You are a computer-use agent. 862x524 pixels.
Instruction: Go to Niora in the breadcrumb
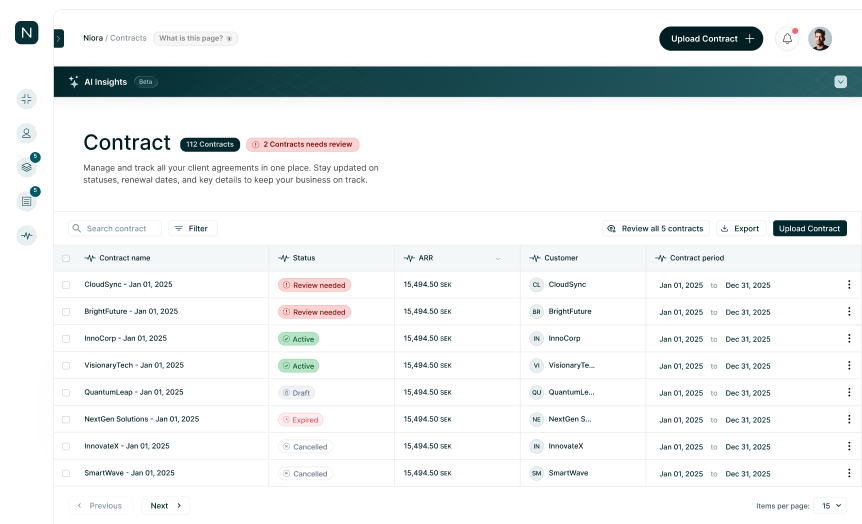tap(92, 38)
